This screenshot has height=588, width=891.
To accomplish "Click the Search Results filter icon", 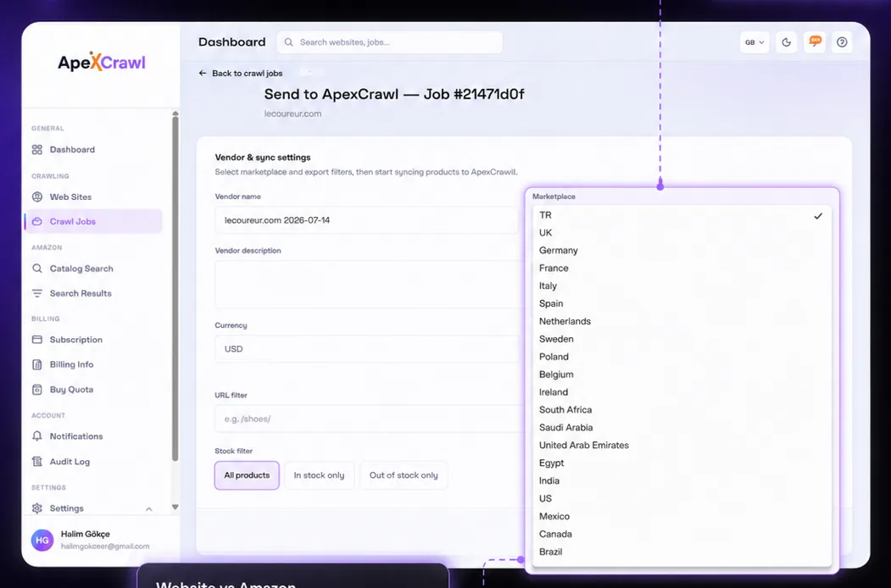I will tap(37, 293).
